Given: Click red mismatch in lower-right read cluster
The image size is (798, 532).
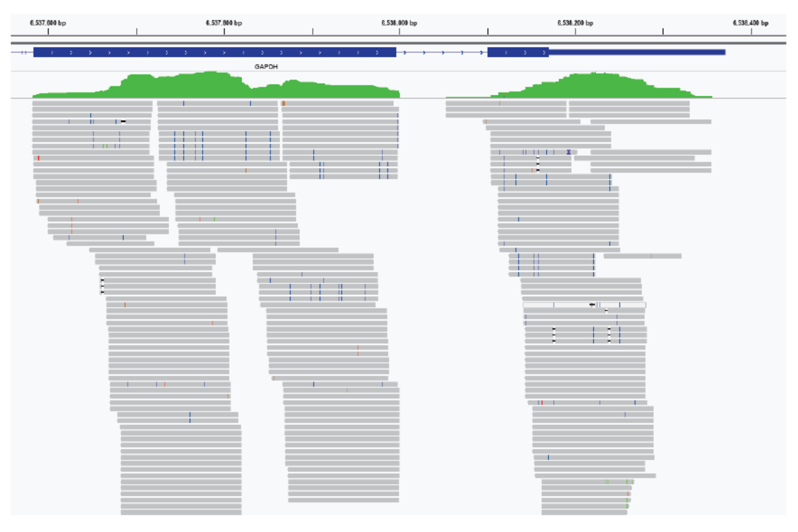Looking at the screenshot, I should coord(542,402).
